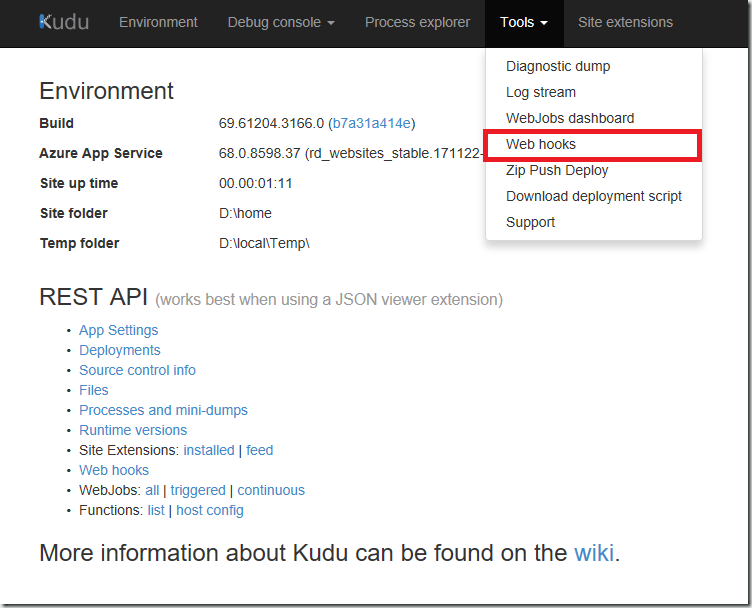Click the Temp folder value D:\local\Temp\
Viewport: 752px width, 608px height.
264,243
